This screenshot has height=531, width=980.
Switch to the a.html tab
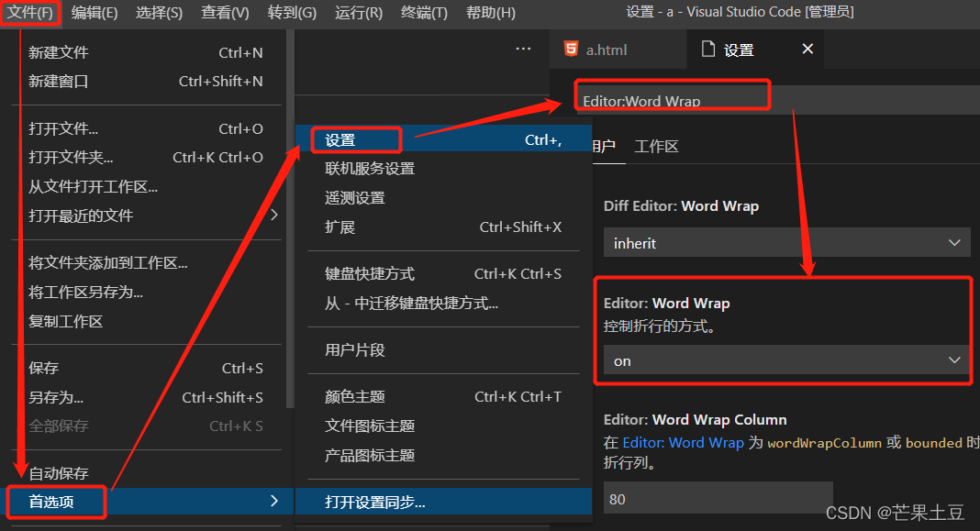pyautogui.click(x=618, y=50)
